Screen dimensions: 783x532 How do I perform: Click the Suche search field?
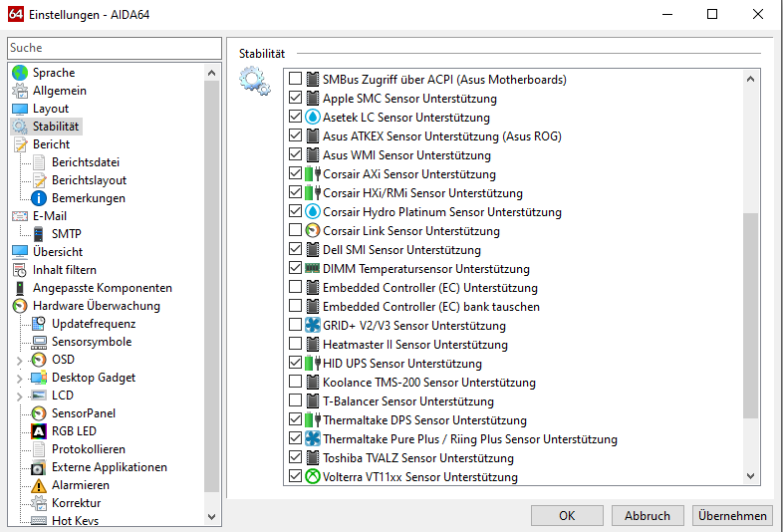115,48
